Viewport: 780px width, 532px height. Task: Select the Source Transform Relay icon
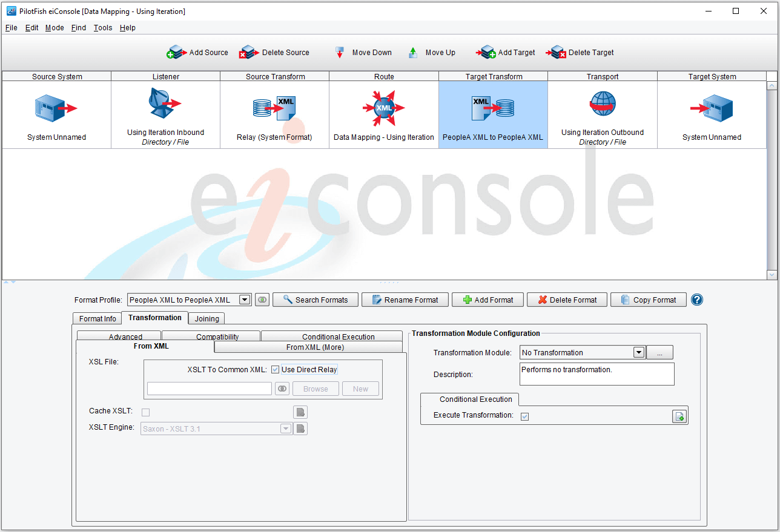point(274,109)
